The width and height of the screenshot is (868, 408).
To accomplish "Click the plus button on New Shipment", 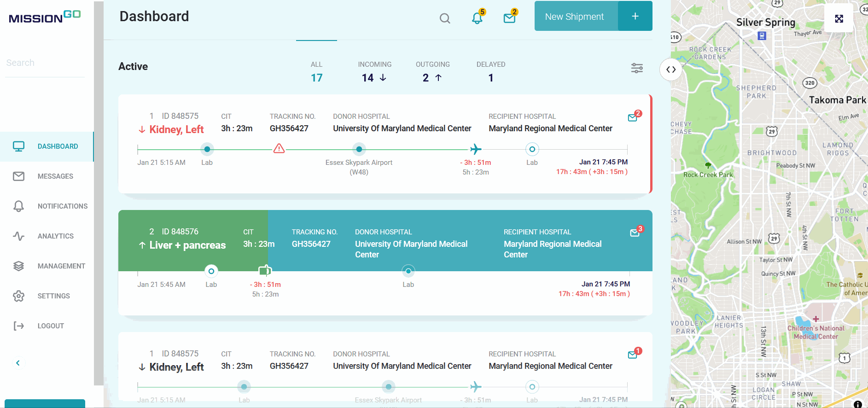I will [x=635, y=16].
